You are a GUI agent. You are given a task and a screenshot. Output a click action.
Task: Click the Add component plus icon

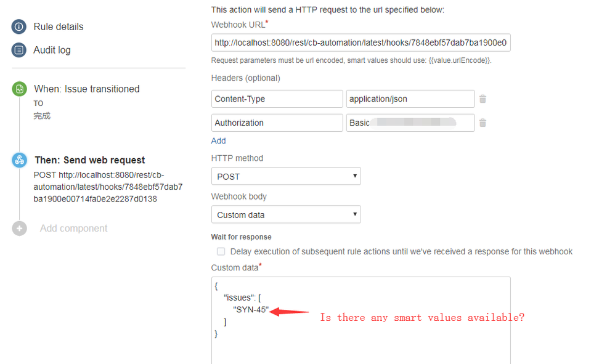[x=19, y=228]
